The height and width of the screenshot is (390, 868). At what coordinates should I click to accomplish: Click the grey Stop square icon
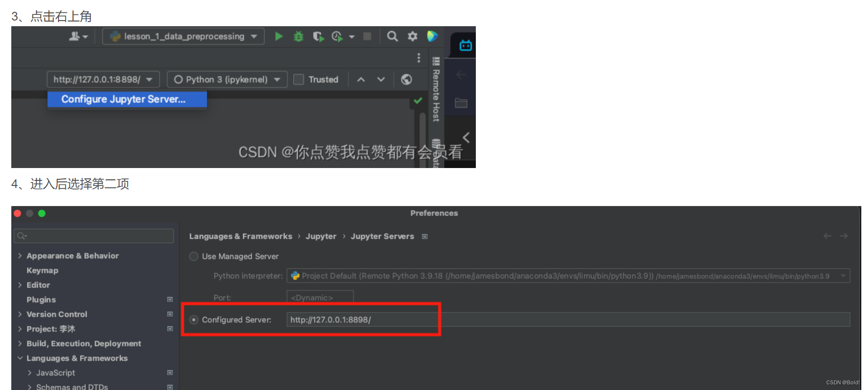367,36
